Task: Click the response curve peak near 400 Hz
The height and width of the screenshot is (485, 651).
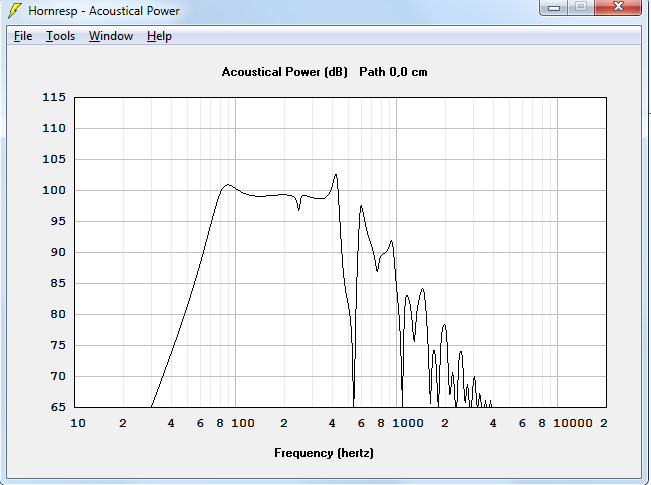Action: (335, 175)
